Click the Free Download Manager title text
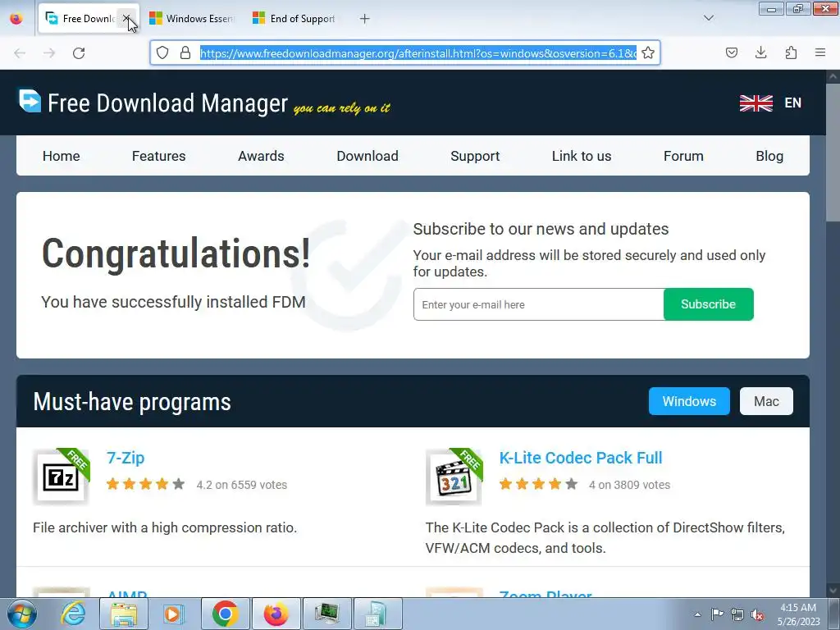The width and height of the screenshot is (840, 630). 167,103
